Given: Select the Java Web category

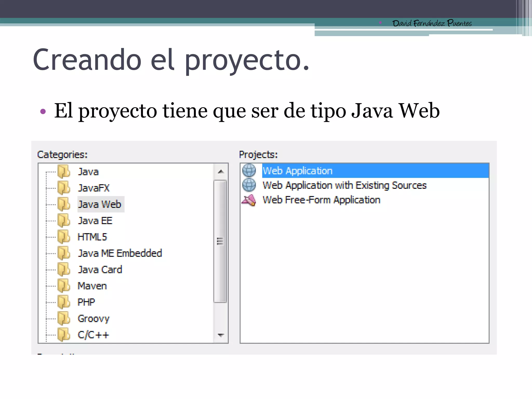Looking at the screenshot, I should (x=100, y=204).
